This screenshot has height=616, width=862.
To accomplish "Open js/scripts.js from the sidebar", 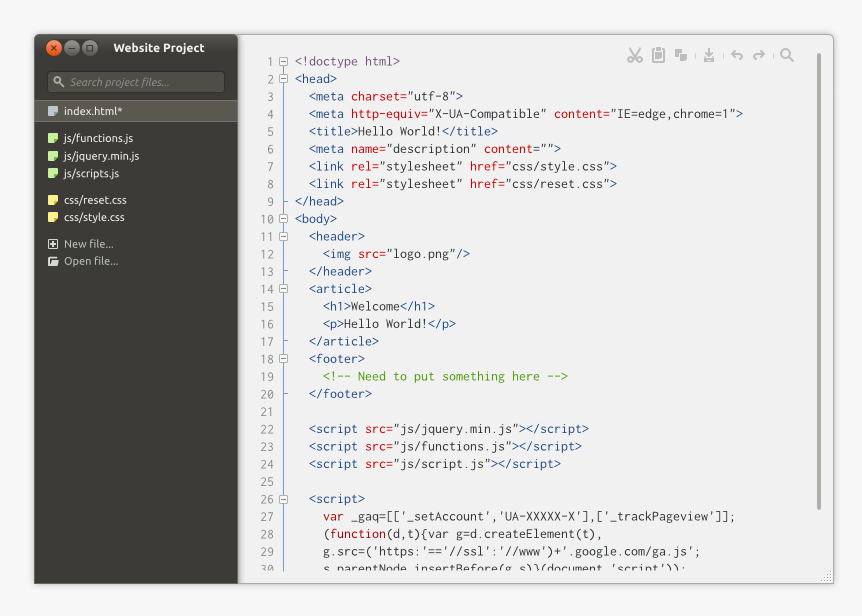I will click(x=91, y=174).
